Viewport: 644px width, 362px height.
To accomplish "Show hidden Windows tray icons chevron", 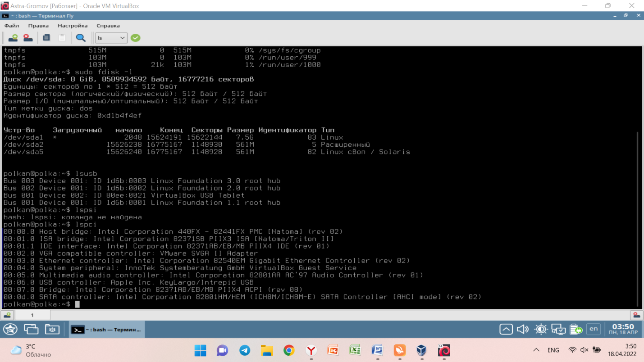I will coord(536,350).
